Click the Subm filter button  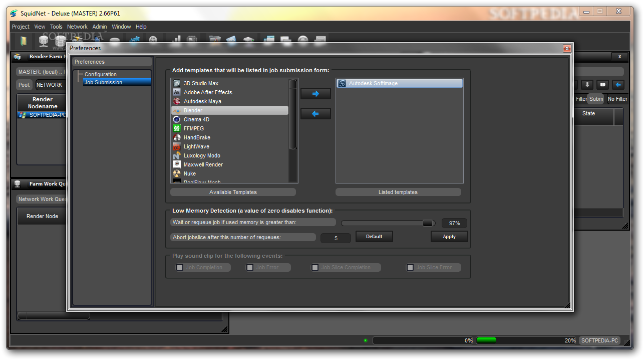pos(596,99)
